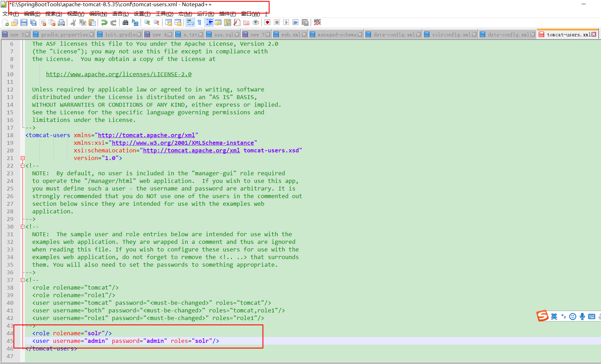Open the 编码(N) menu

click(x=98, y=14)
